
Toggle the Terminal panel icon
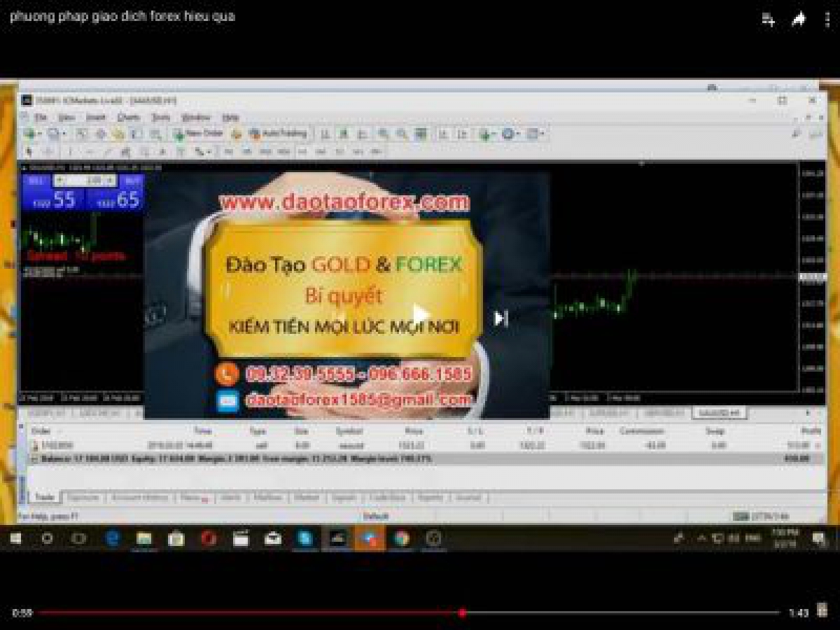(x=135, y=133)
